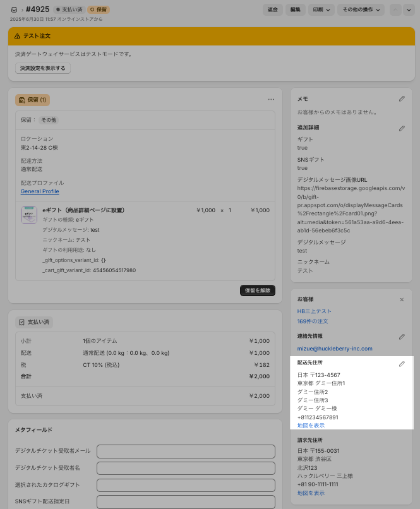Screen dimensions: 420x509
Task: Edit 配送先住所 using pencil icon
Action: [x=402, y=364]
